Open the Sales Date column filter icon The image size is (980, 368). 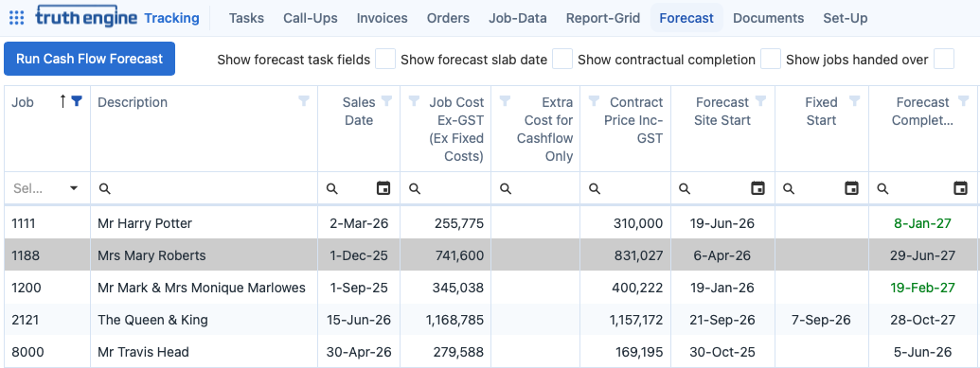pos(387,100)
